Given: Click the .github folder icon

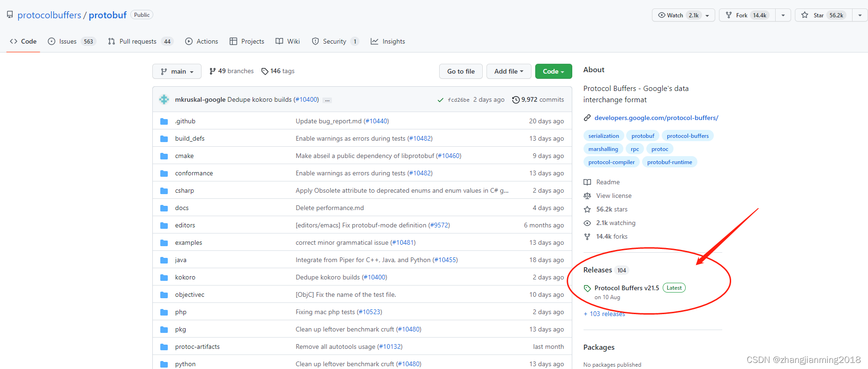Looking at the screenshot, I should tap(164, 121).
